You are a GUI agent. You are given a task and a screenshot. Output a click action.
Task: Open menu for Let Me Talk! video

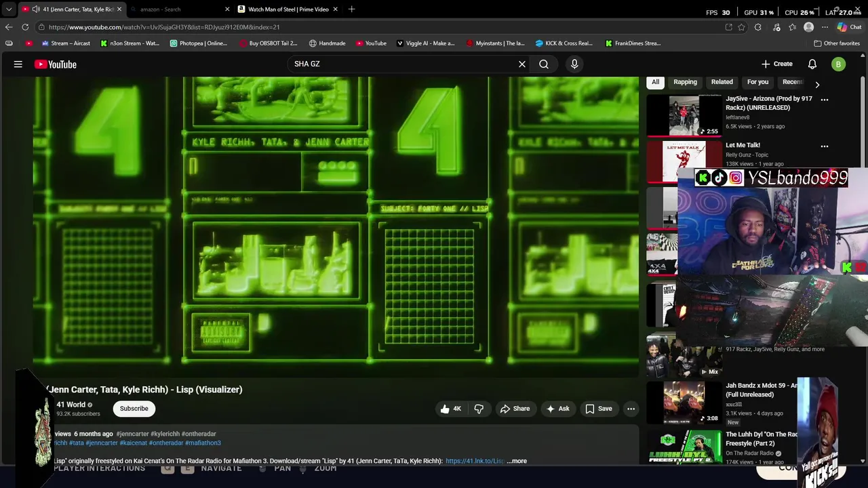(x=825, y=146)
